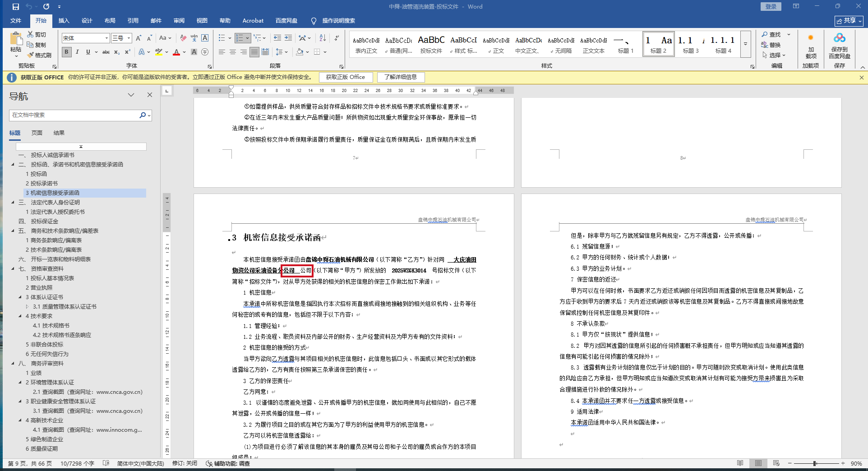Viewport: 868px width, 471px height.
Task: Open the font size dropdown (三号)
Action: (129, 38)
